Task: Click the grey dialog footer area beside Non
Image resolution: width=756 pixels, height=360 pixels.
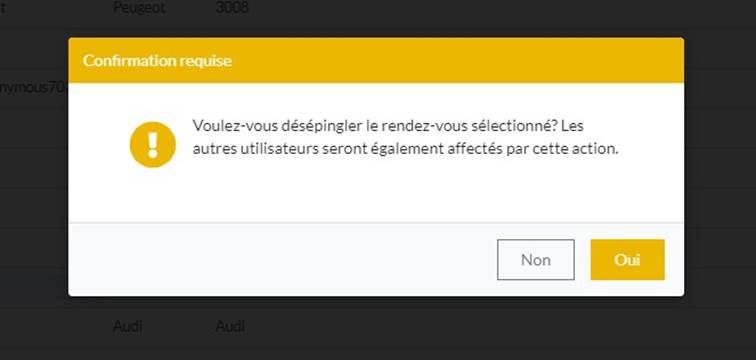Action: point(280,260)
